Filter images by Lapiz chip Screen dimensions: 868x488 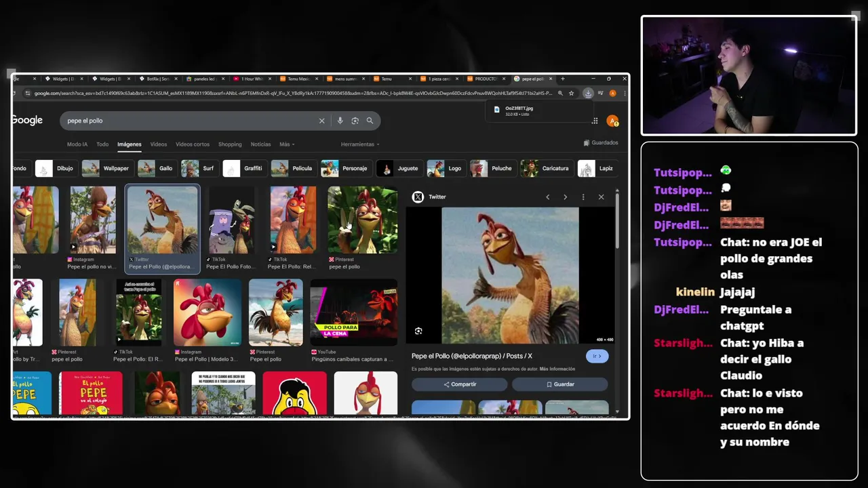[x=597, y=169]
